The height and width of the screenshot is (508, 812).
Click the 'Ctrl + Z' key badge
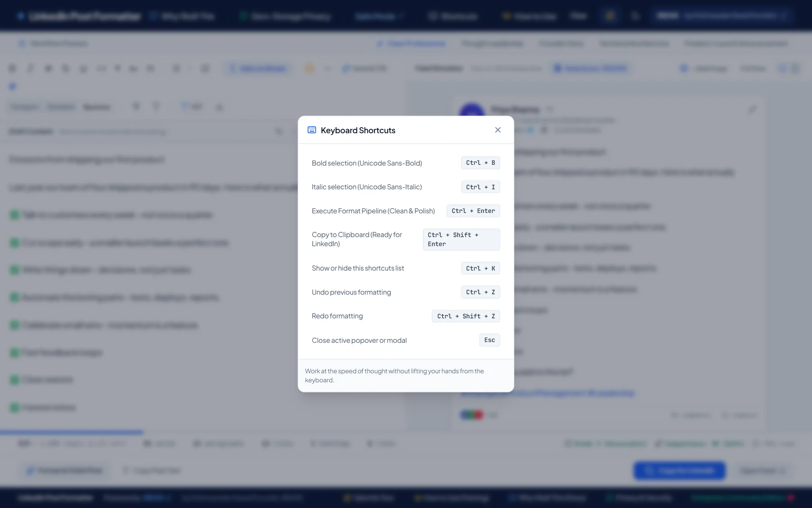click(480, 292)
